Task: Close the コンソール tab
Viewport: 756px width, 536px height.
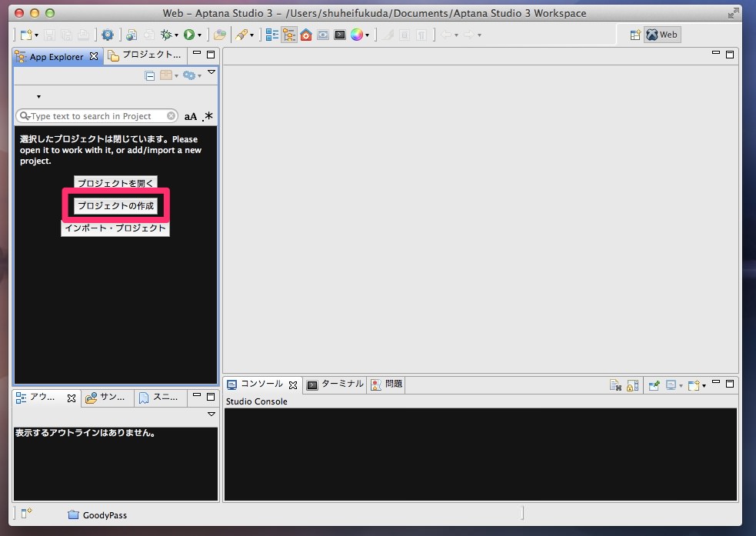Action: [x=293, y=385]
